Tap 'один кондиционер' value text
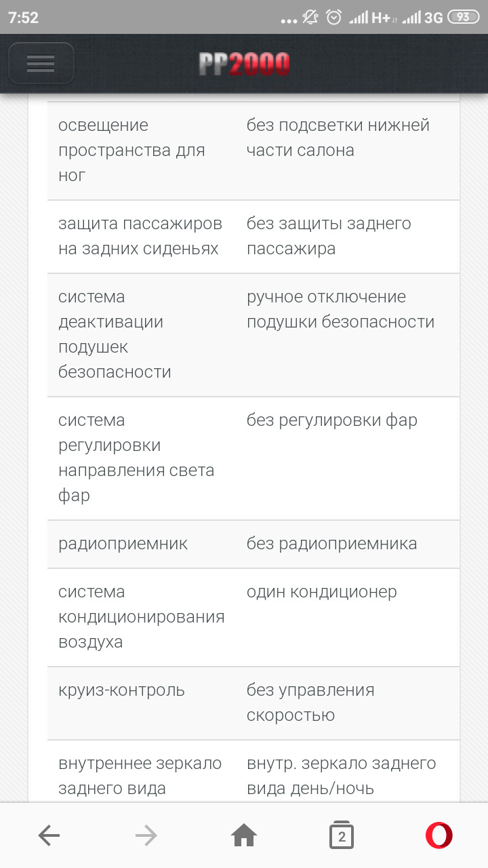The height and width of the screenshot is (868, 488). (x=321, y=592)
